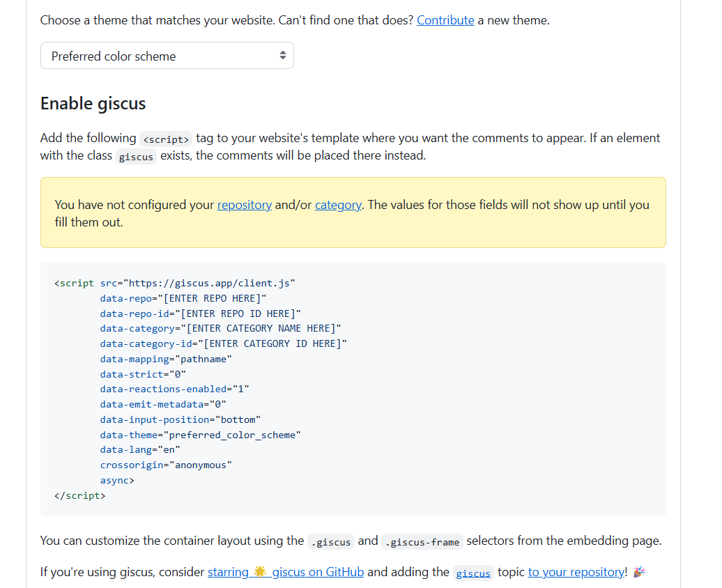Follow the repository link in the warning
Image resolution: width=722 pixels, height=588 pixels.
click(x=244, y=205)
